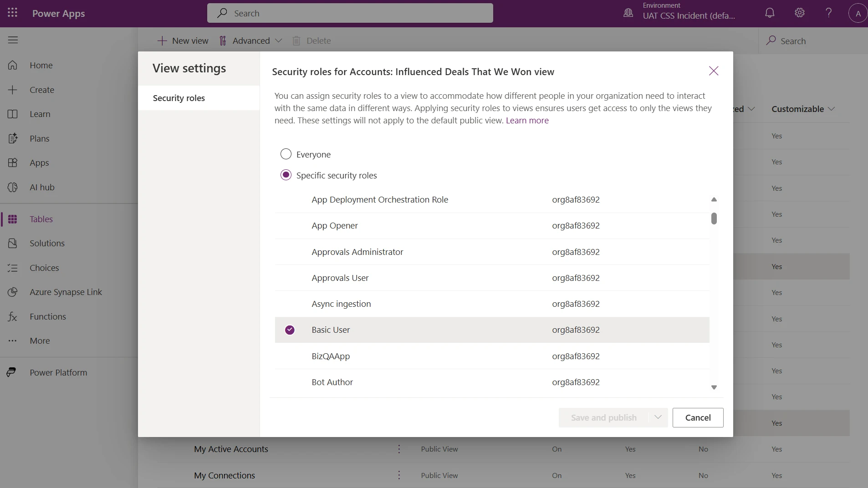Open Functions in the left navigation
Screen dimensions: 868x488
48,316
